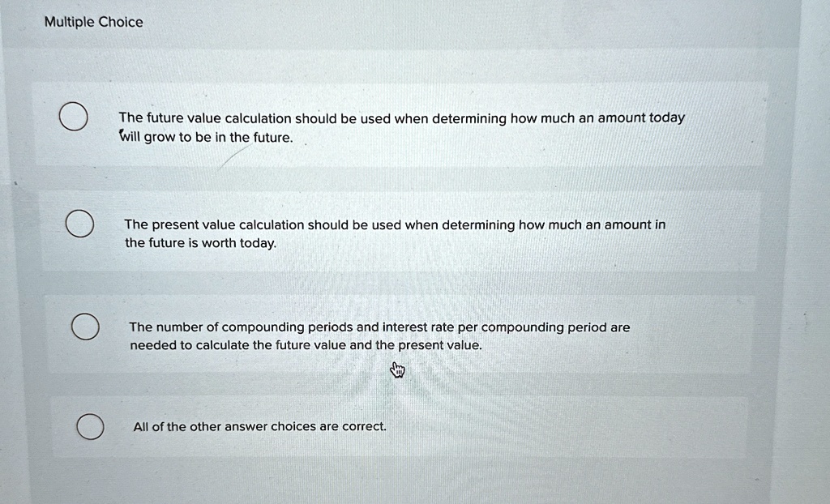Select the second answer option row
This screenshot has height=504, width=830.
pos(397,231)
